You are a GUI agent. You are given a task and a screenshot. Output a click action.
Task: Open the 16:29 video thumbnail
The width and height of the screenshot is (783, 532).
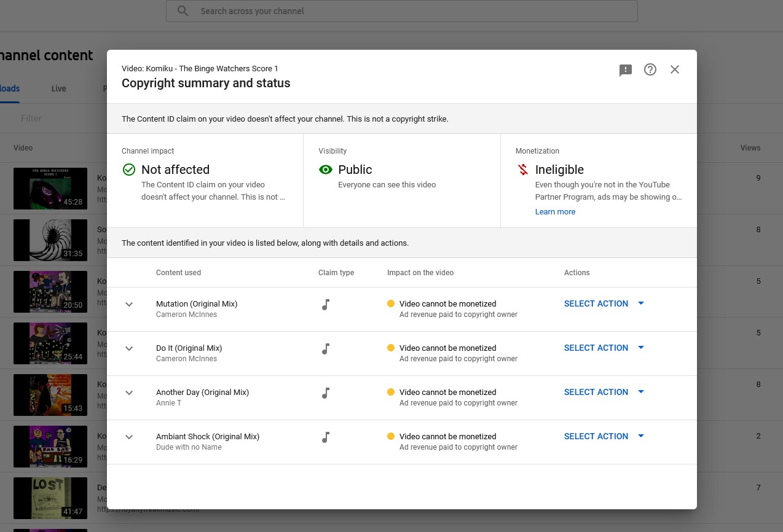pos(50,447)
